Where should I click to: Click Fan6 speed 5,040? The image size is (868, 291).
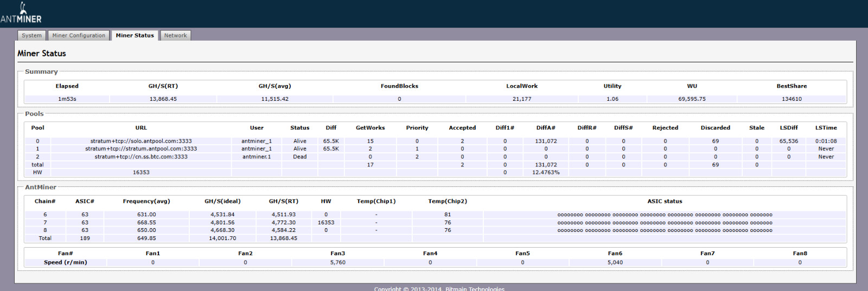[615, 262]
